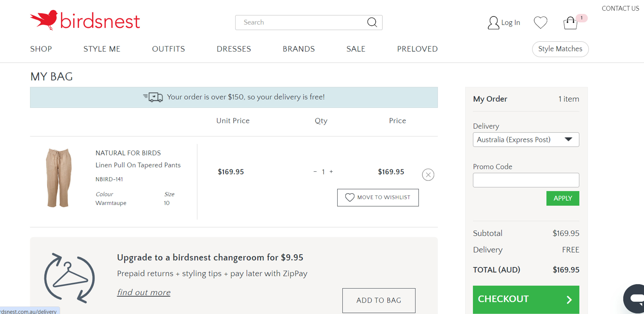Click the search magnifier icon
Screen dimensions: 644x314
coord(372,22)
